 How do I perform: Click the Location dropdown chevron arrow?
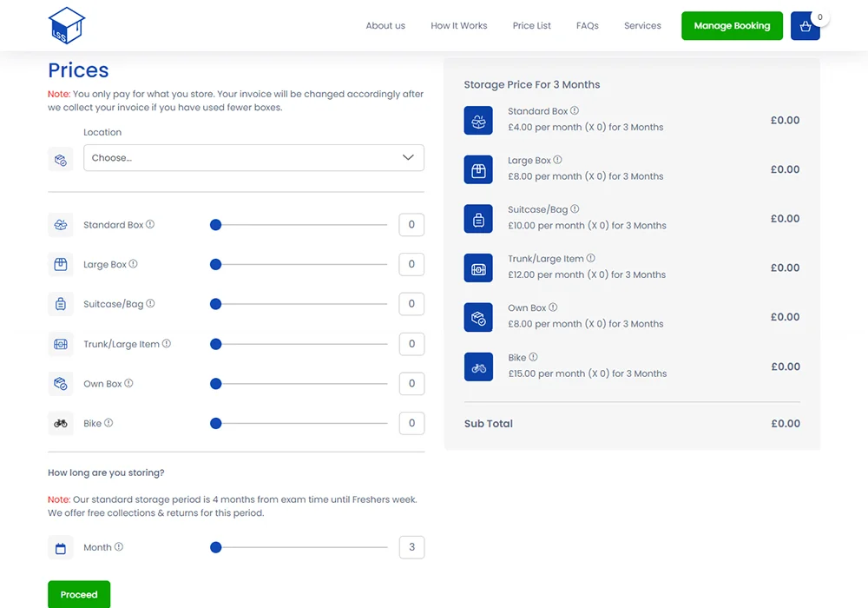pos(408,158)
